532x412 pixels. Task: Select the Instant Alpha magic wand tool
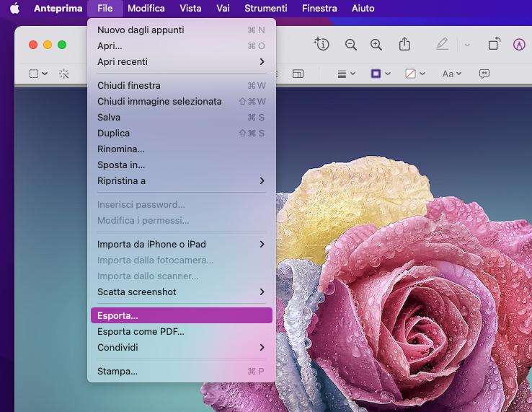[x=64, y=74]
